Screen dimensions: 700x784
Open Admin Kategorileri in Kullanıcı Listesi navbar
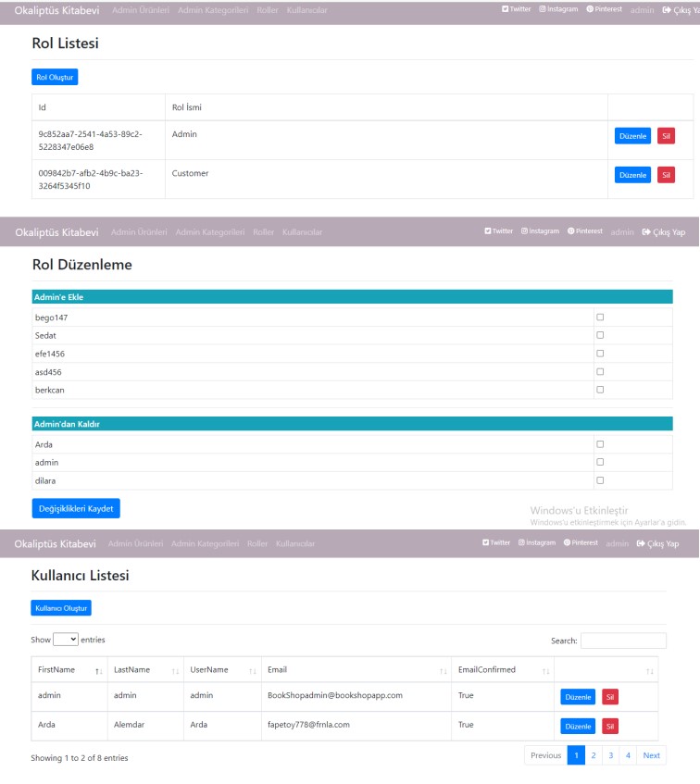pos(205,543)
